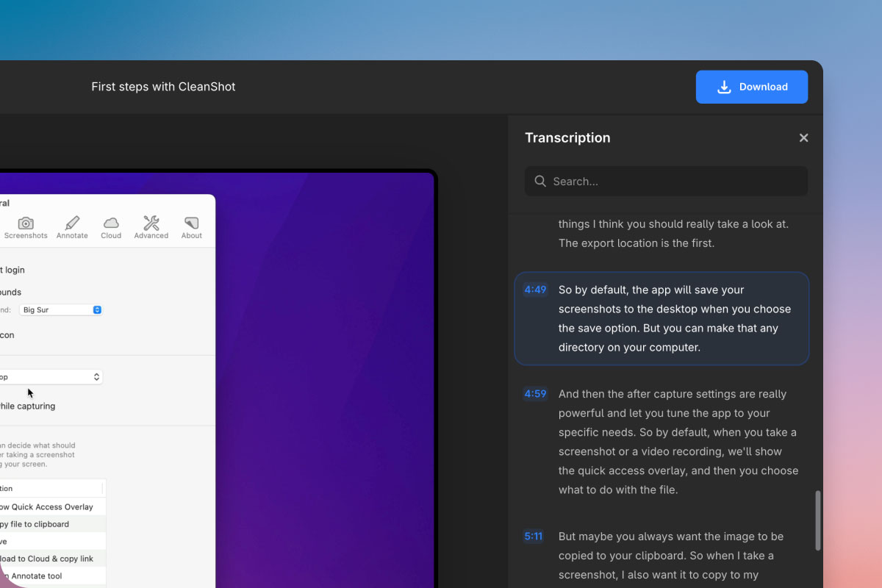Jump to the 4:49 timestamp
Image resolution: width=882 pixels, height=588 pixels.
tap(535, 290)
